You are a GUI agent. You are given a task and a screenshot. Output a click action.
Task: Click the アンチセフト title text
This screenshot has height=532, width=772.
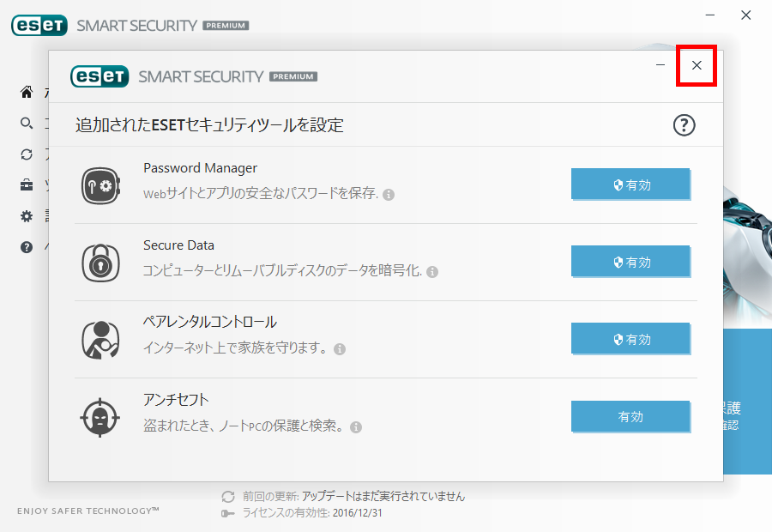176,400
